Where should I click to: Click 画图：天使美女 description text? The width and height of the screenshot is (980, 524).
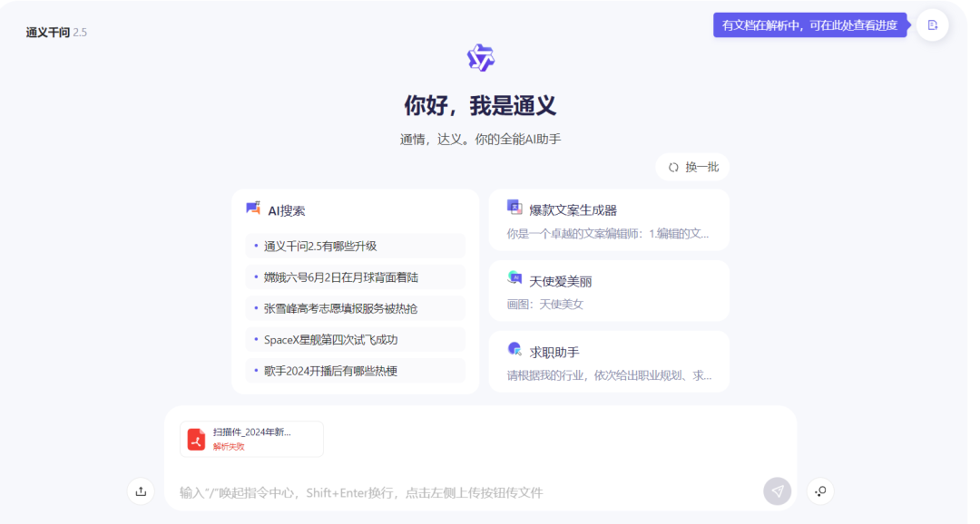[545, 305]
